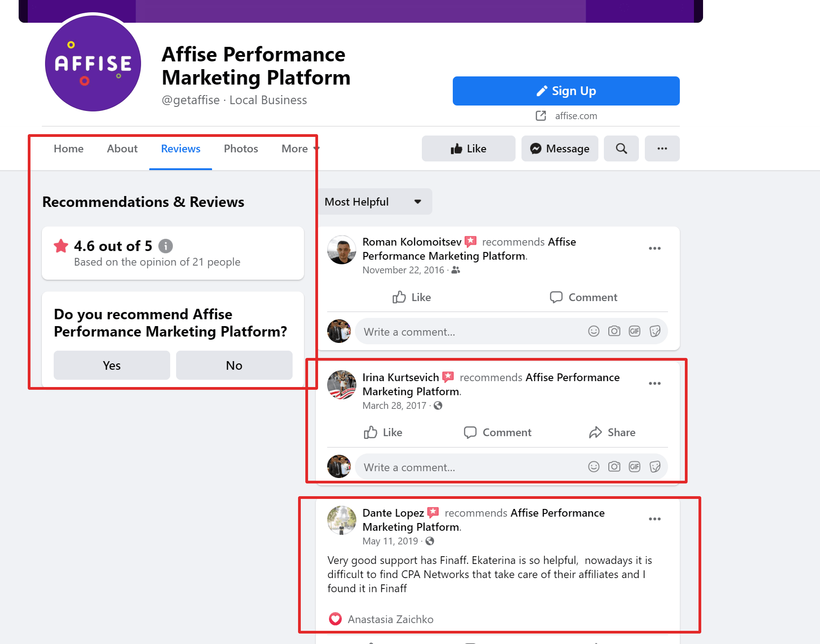Add sticker to Irina's review comment

655,467
